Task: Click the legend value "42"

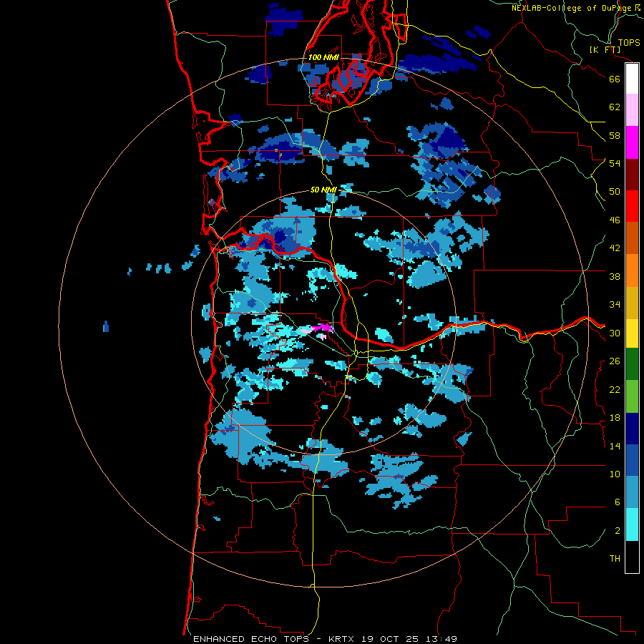Action: [615, 248]
